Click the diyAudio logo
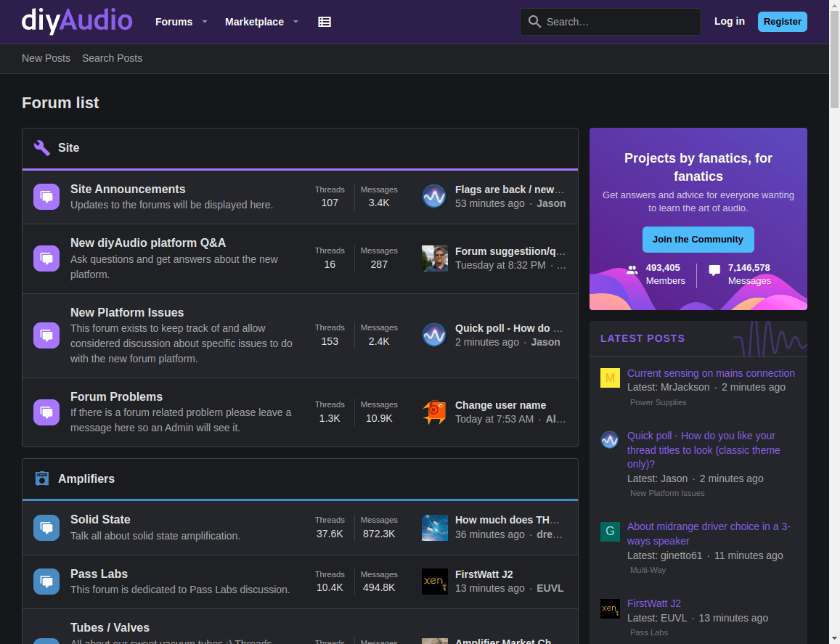Image resolution: width=840 pixels, height=644 pixels. (77, 22)
